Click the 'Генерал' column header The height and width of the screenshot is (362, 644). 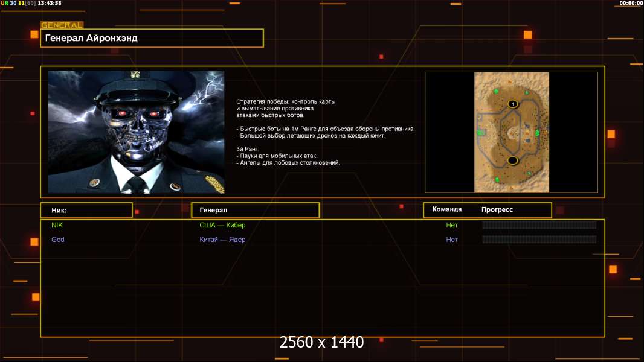[x=256, y=211]
